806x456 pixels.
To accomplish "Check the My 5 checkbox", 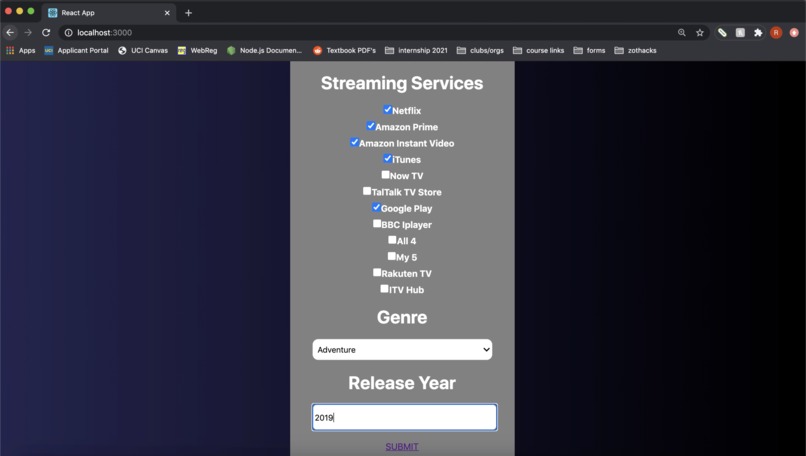I will click(x=392, y=256).
